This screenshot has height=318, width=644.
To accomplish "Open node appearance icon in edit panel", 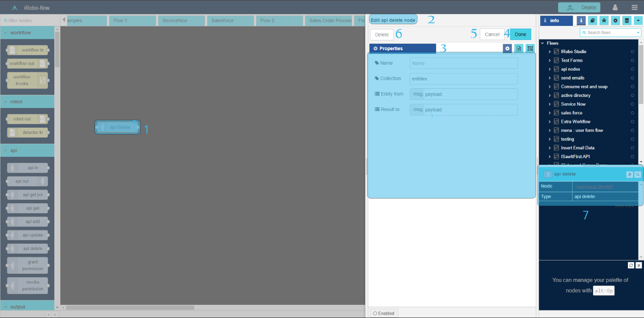I will [x=530, y=48].
